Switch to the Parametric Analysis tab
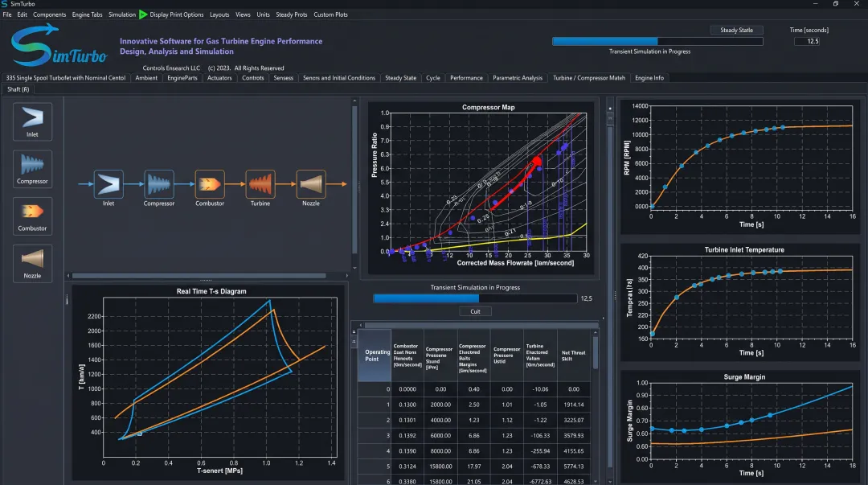Viewport: 868px width, 485px height. 518,78
